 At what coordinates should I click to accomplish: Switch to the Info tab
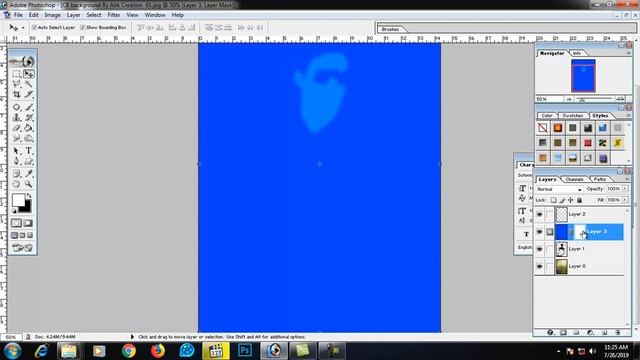click(x=577, y=53)
